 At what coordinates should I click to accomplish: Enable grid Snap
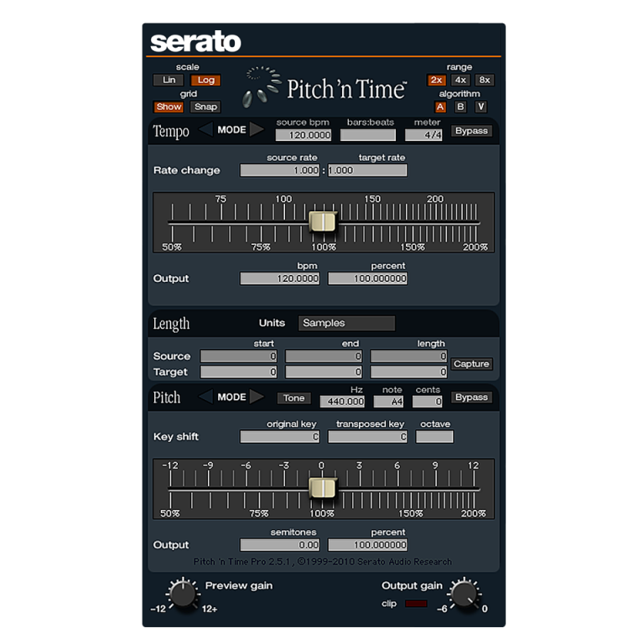[205, 106]
